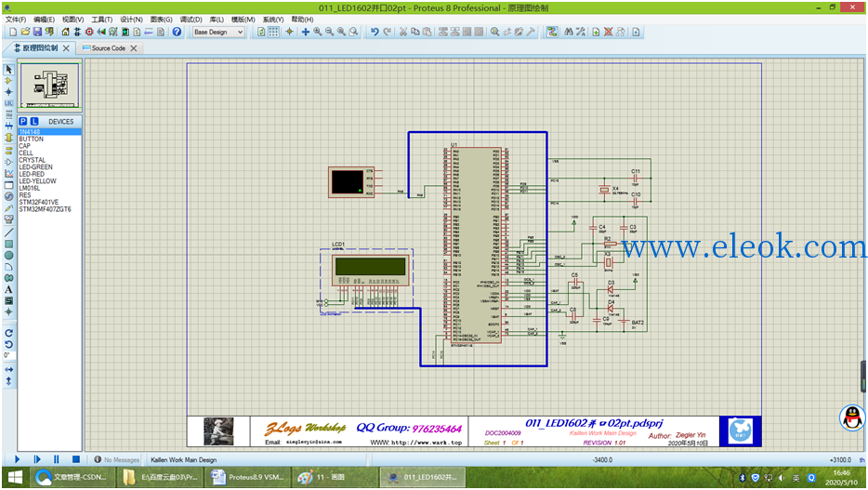Select the Component mode tool
The image size is (868, 490).
tap(8, 81)
